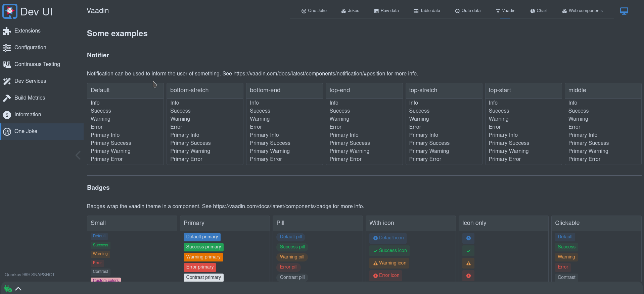Click the clock icon-only badge
Image resolution: width=644 pixels, height=294 pixels.
(x=468, y=238)
